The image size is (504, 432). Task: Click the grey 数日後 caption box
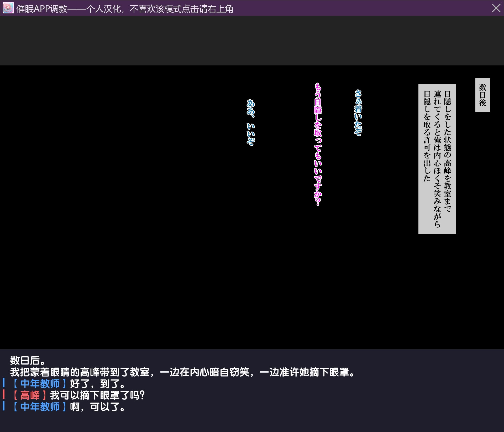pos(482,95)
